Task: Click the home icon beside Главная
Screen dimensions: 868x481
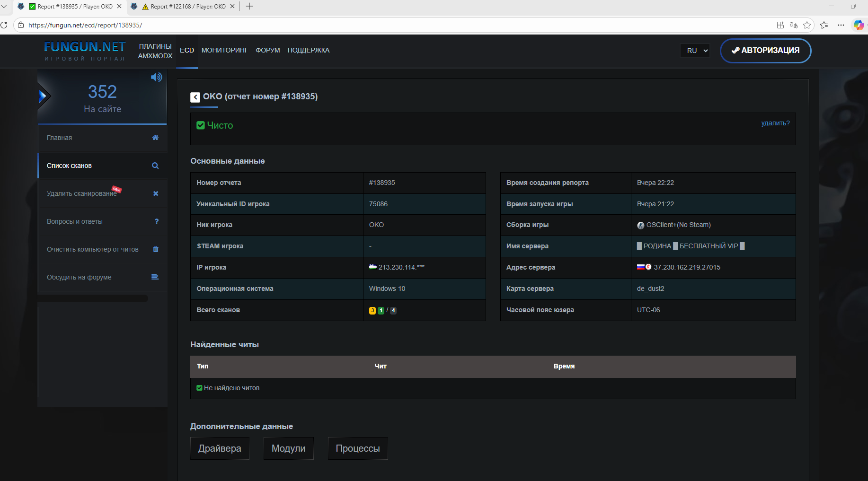Action: point(155,138)
